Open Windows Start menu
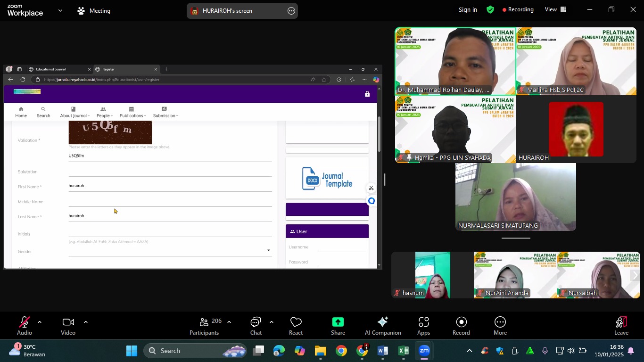The width and height of the screenshot is (644, 362). point(132,351)
